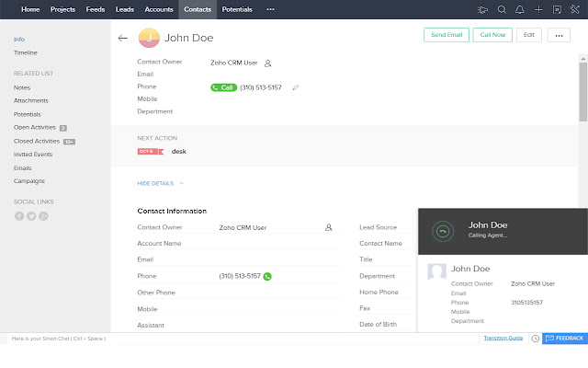
Task: Open the Facebook social link icon
Action: (x=19, y=216)
